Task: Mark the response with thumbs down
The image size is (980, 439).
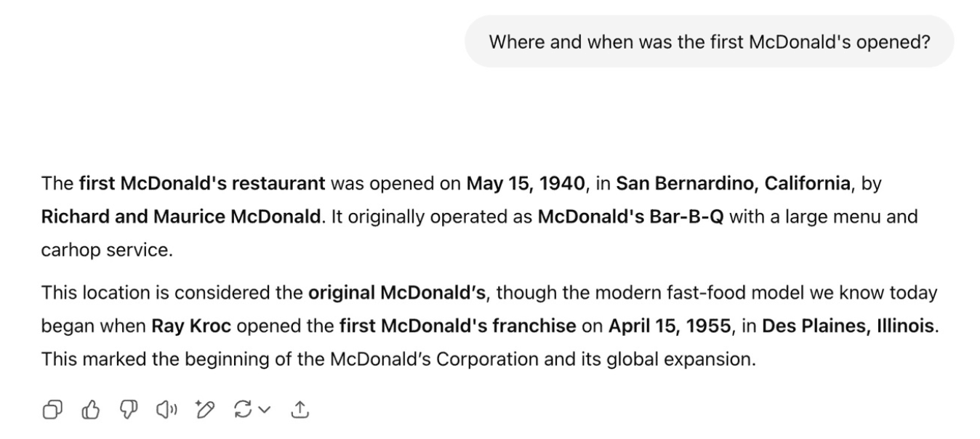Action: (127, 411)
